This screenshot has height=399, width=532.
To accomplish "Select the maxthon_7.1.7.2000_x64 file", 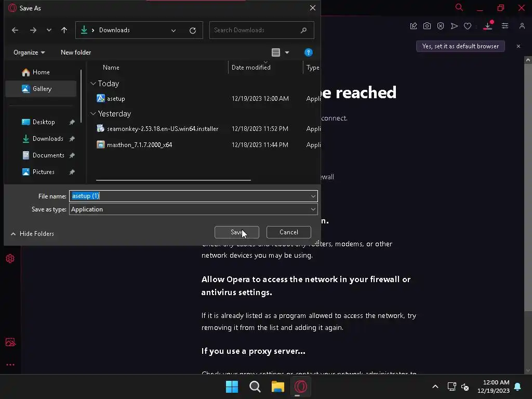I will (139, 145).
